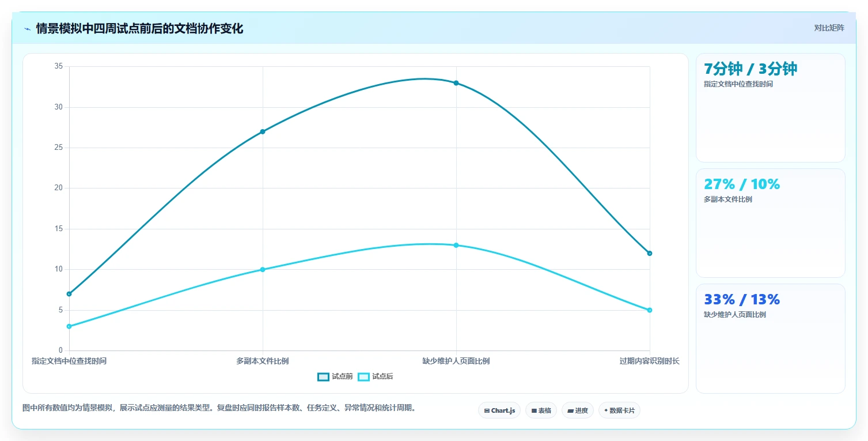
Task: Click 试点后 data point at value 3
Action: coord(69,326)
